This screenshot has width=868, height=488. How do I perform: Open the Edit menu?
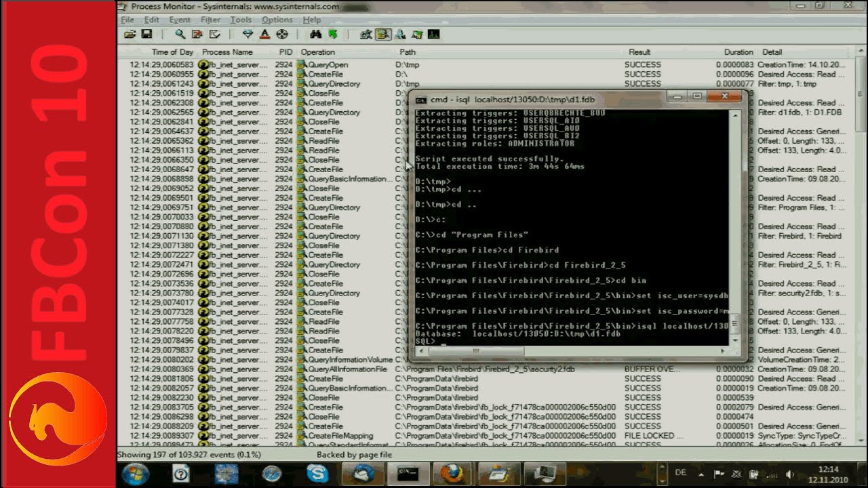(151, 20)
